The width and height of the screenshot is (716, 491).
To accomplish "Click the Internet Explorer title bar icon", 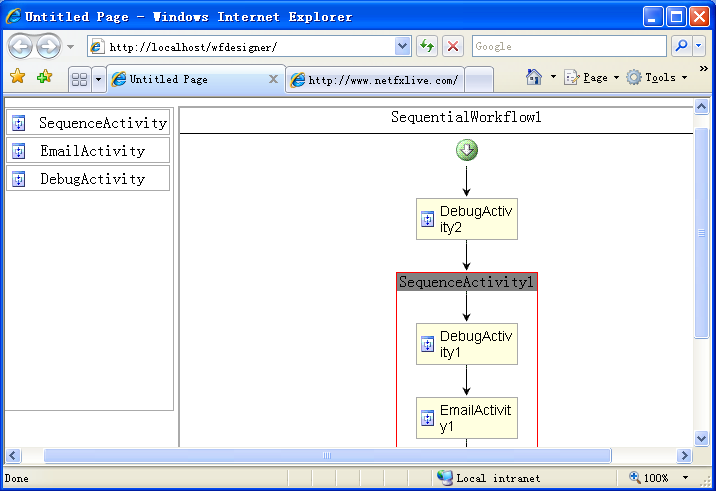I will tap(13, 16).
